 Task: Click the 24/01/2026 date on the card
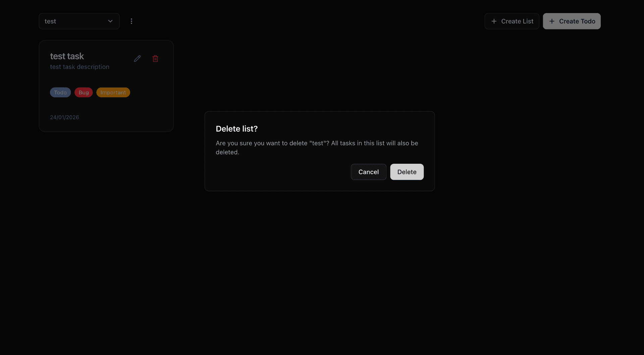tap(64, 117)
